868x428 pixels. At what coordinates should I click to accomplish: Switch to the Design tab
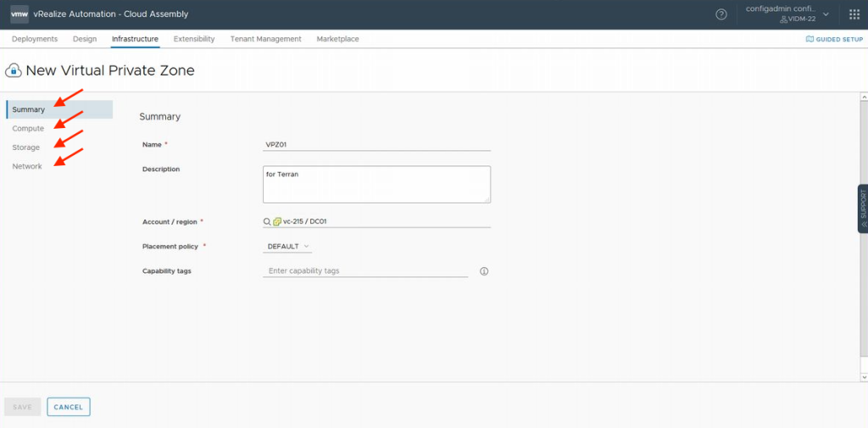point(85,39)
